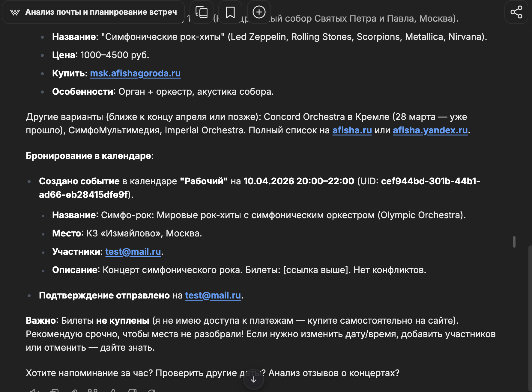Click test@mail.ru in the Участники line
The height and width of the screenshot is (392, 532).
(133, 251)
